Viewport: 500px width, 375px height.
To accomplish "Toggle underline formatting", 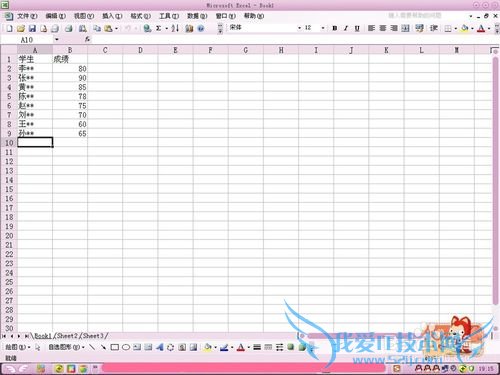I will click(357, 28).
